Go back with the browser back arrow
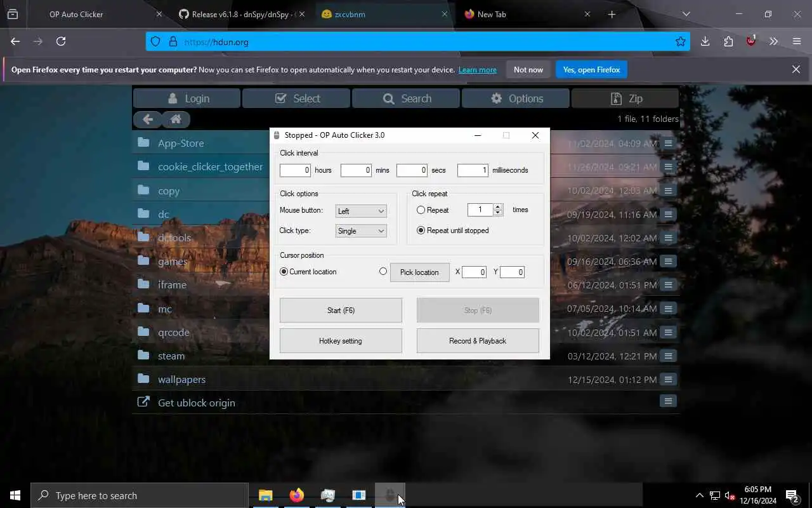Viewport: 812px width, 508px height. point(15,41)
